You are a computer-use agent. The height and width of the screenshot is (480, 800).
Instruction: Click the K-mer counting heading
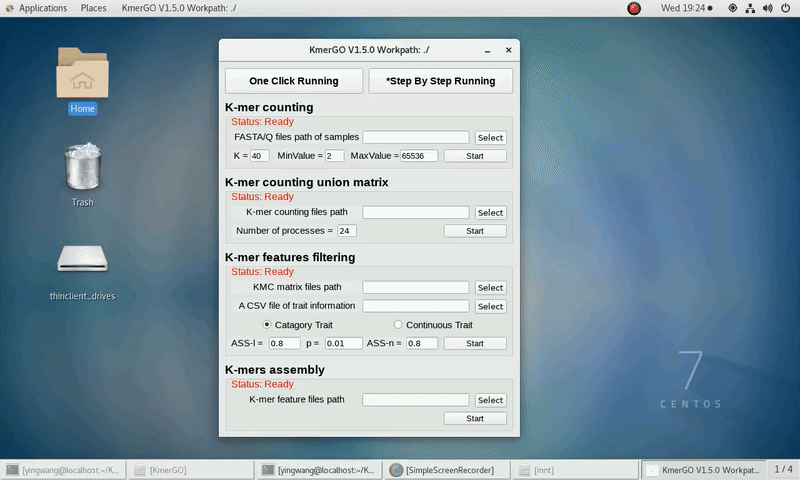269,108
